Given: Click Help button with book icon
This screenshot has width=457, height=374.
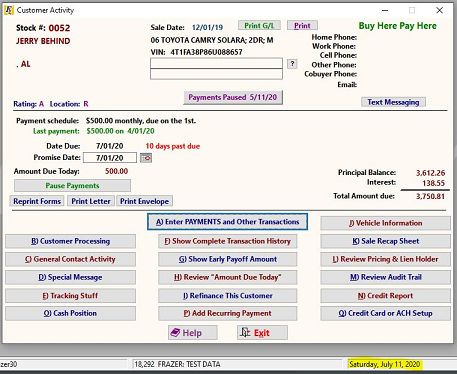Looking at the screenshot, I should coord(193,333).
